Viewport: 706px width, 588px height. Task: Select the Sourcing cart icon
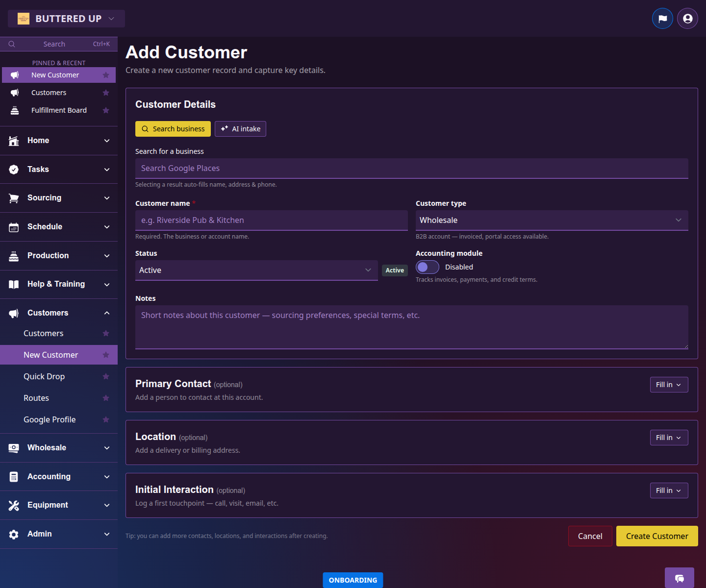[x=14, y=198]
